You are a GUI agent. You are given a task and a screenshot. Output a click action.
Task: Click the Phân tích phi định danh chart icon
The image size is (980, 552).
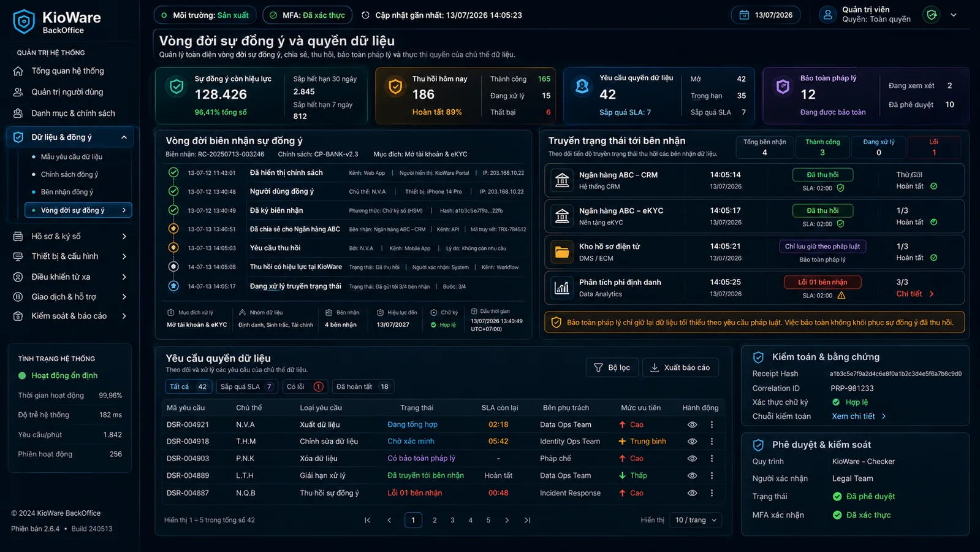coord(562,287)
